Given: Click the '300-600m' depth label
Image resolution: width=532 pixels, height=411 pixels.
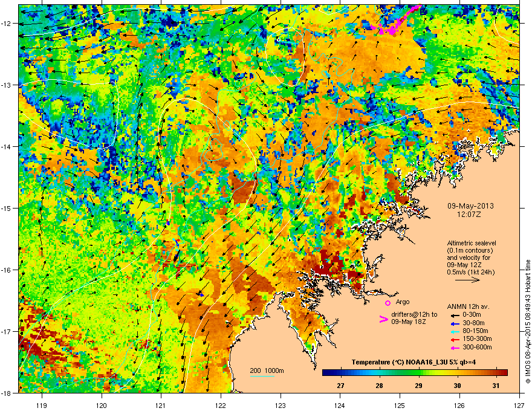Looking at the screenshot, I should coord(477,347).
